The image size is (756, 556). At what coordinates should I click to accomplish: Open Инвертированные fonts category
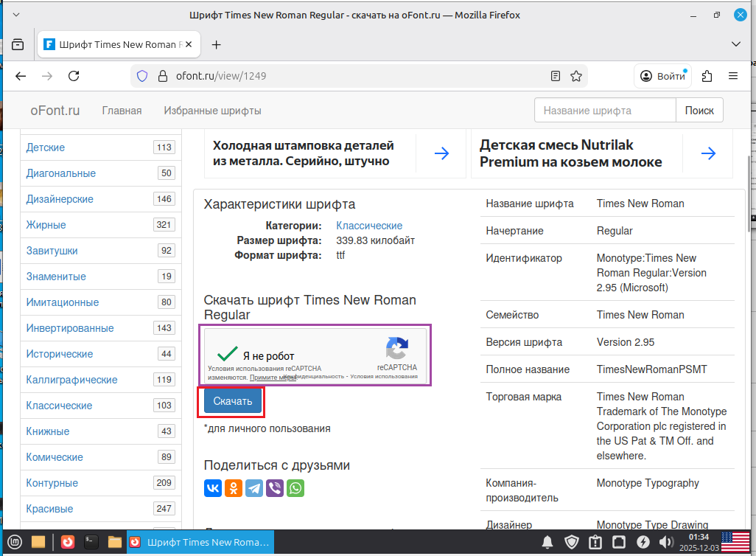[70, 328]
